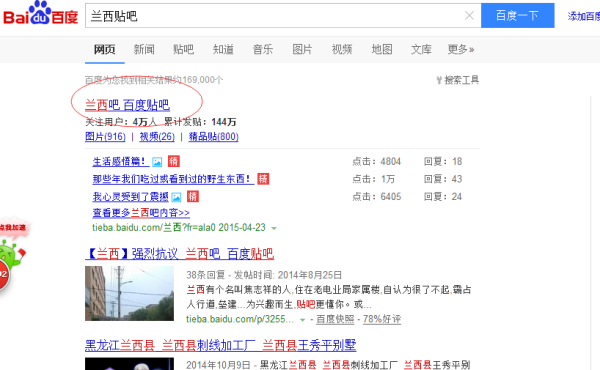
Task: Open the 更多 menu
Action: [x=461, y=49]
